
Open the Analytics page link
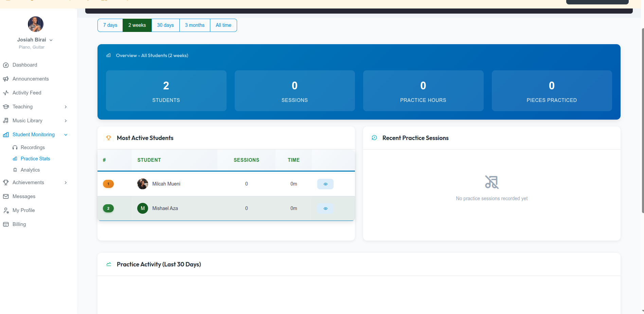[30, 170]
